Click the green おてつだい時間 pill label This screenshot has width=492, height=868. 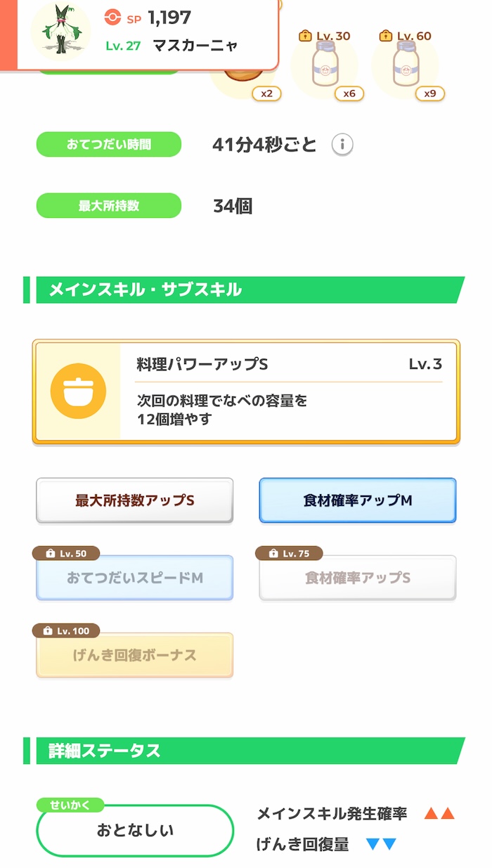coord(108,144)
